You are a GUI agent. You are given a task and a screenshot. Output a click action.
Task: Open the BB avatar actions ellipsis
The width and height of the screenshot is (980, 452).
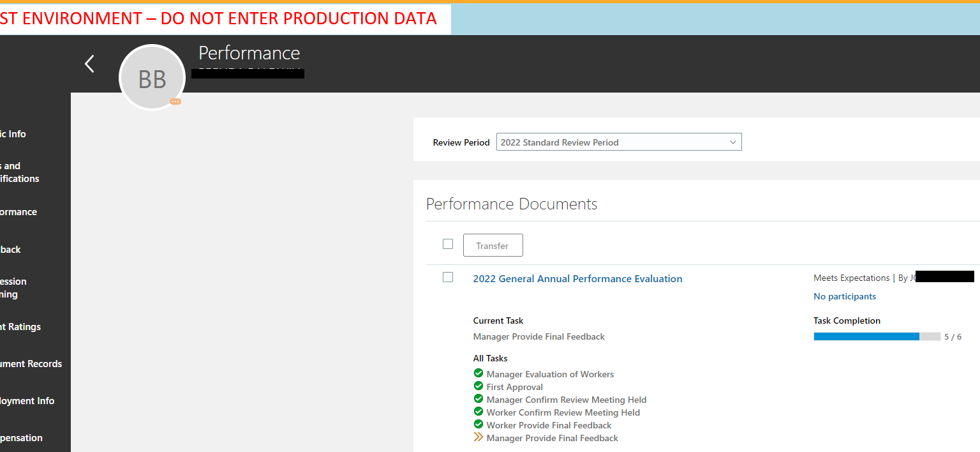tap(175, 102)
